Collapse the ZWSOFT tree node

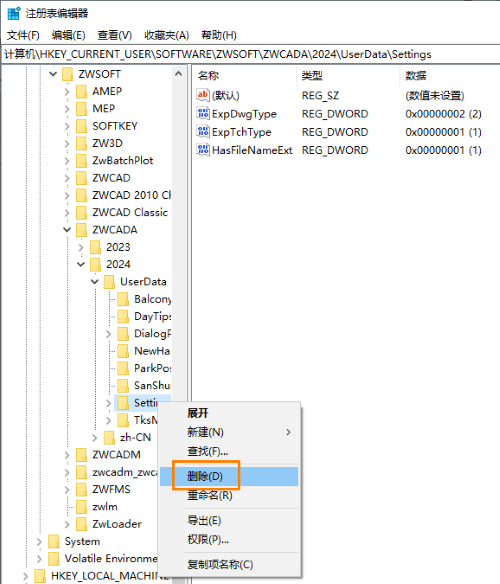pyautogui.click(x=53, y=74)
